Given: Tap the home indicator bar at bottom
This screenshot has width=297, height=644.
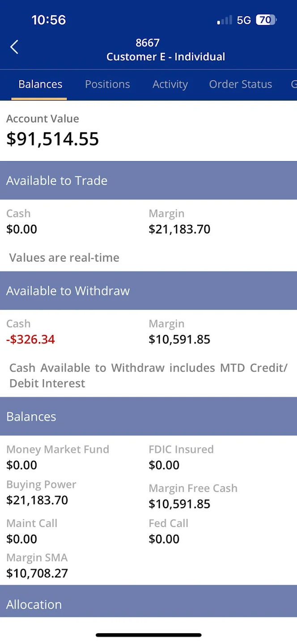Looking at the screenshot, I should 148,635.
